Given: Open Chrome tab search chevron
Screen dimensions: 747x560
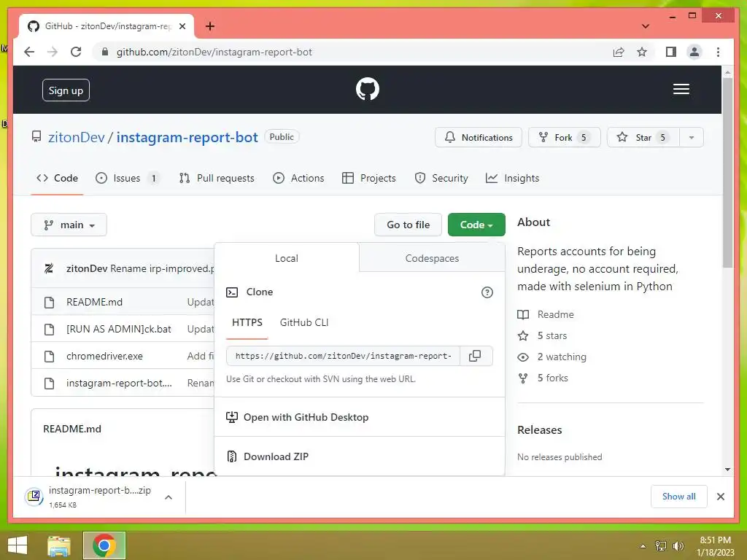Looking at the screenshot, I should pos(646,26).
